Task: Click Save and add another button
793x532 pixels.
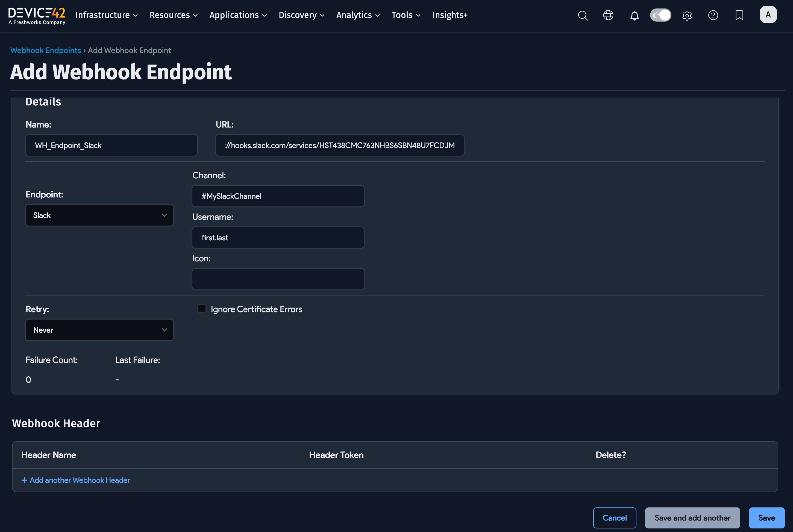Action: 692,518
